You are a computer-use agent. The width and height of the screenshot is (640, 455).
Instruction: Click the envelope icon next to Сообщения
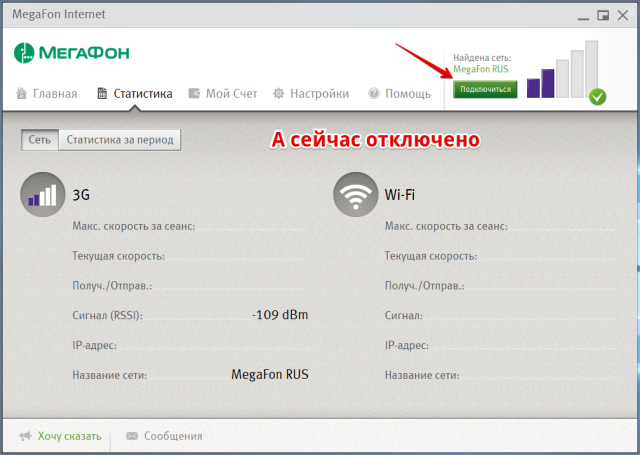tap(132, 436)
